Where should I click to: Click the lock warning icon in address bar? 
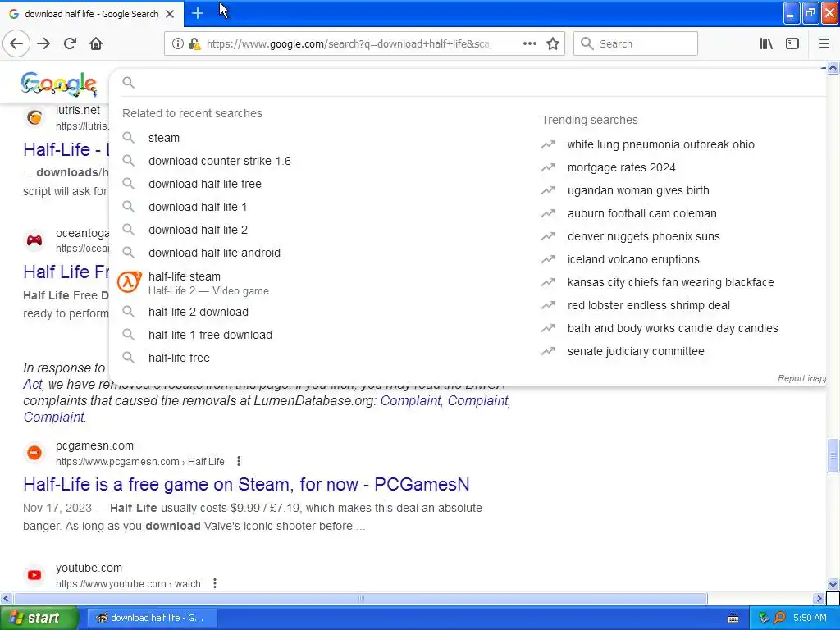click(x=195, y=44)
